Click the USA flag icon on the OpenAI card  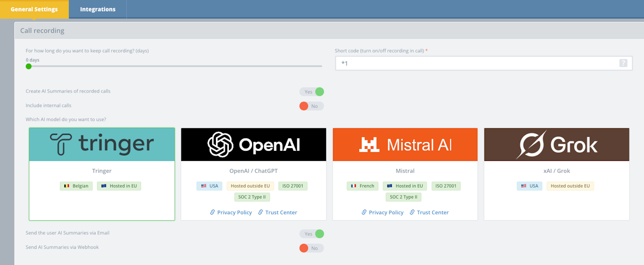pos(204,186)
